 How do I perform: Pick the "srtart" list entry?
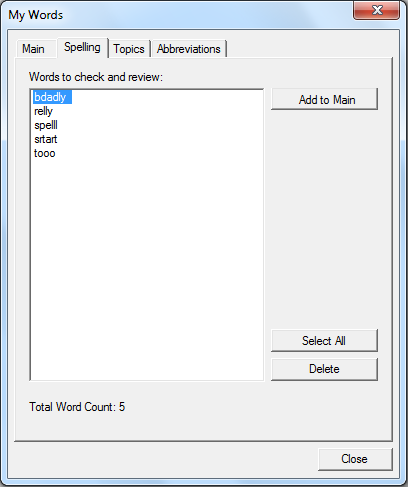click(46, 139)
